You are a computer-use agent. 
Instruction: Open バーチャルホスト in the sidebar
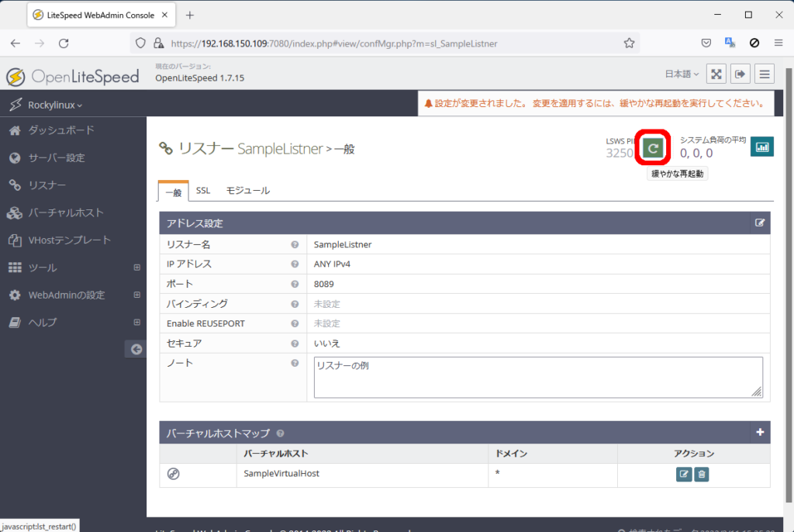65,212
